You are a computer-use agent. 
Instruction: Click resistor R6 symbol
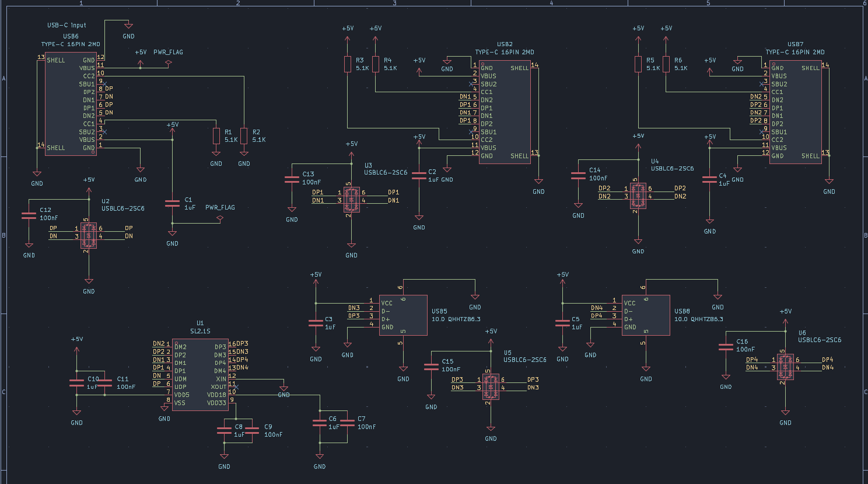click(666, 64)
